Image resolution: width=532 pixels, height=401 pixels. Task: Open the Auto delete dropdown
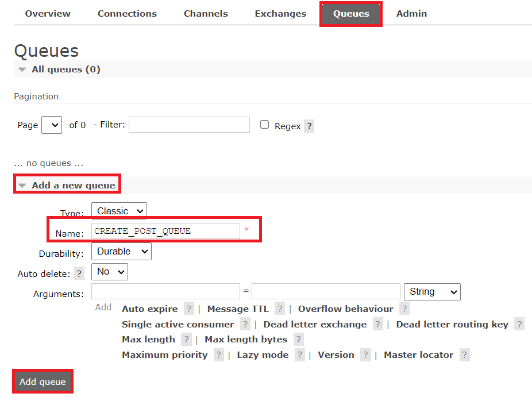coord(110,272)
